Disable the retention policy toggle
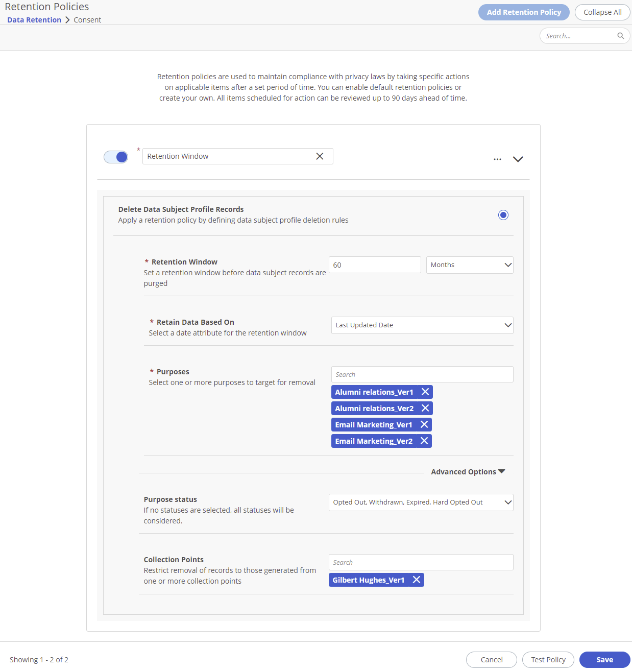 (x=116, y=157)
